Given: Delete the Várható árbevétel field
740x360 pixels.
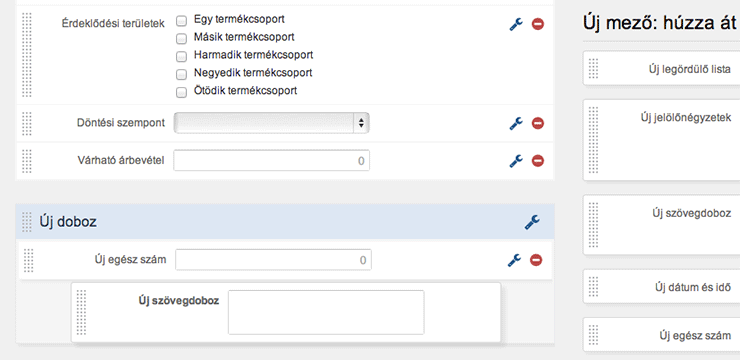Looking at the screenshot, I should (x=538, y=161).
